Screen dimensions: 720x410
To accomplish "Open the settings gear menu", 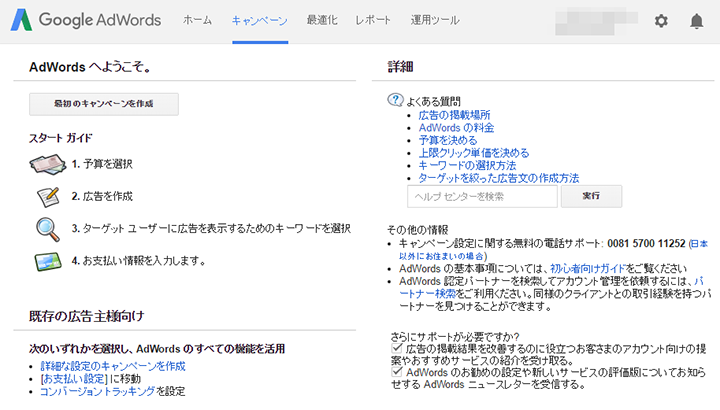I will 661,21.
